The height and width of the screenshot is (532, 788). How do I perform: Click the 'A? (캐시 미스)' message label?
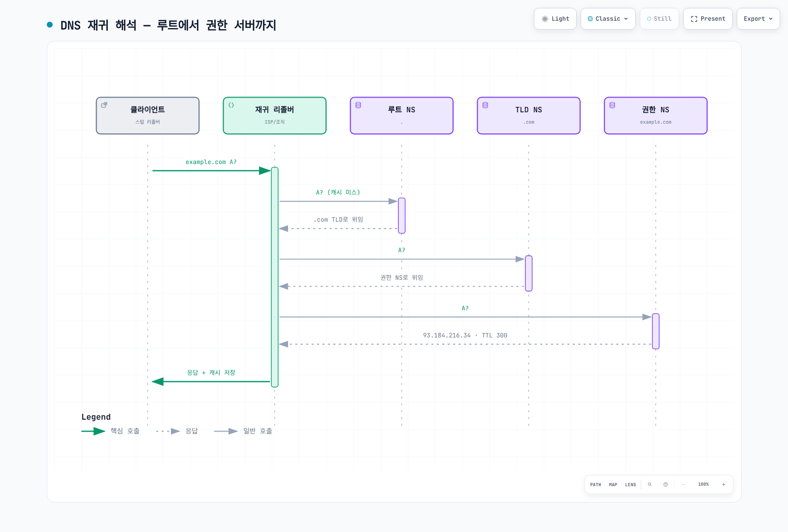click(x=338, y=193)
